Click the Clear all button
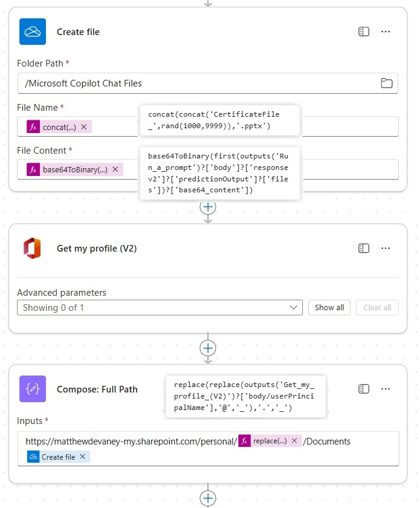This screenshot has width=420, height=508. pyautogui.click(x=377, y=308)
